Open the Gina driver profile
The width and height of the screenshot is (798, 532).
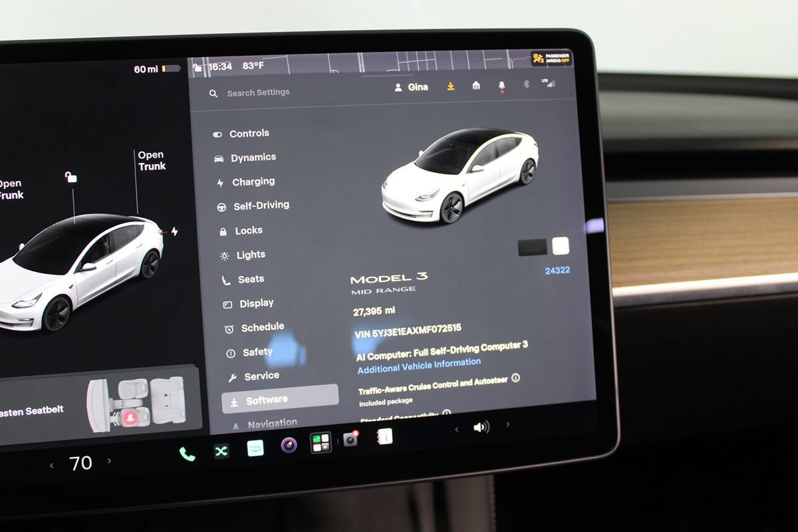pyautogui.click(x=411, y=87)
